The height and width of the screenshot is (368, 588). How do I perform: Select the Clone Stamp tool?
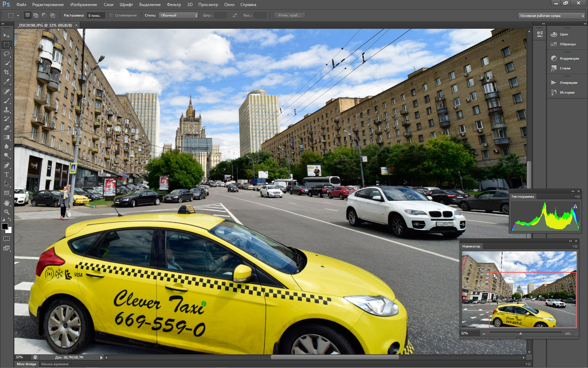click(x=7, y=110)
